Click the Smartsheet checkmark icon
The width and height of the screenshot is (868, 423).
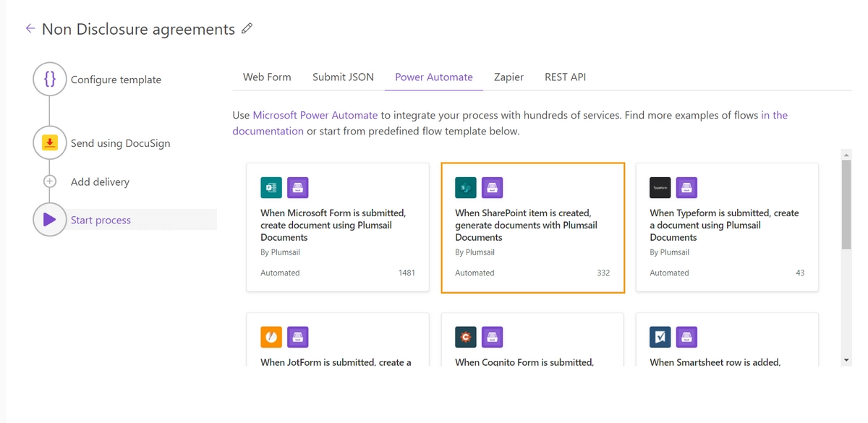pyautogui.click(x=660, y=337)
